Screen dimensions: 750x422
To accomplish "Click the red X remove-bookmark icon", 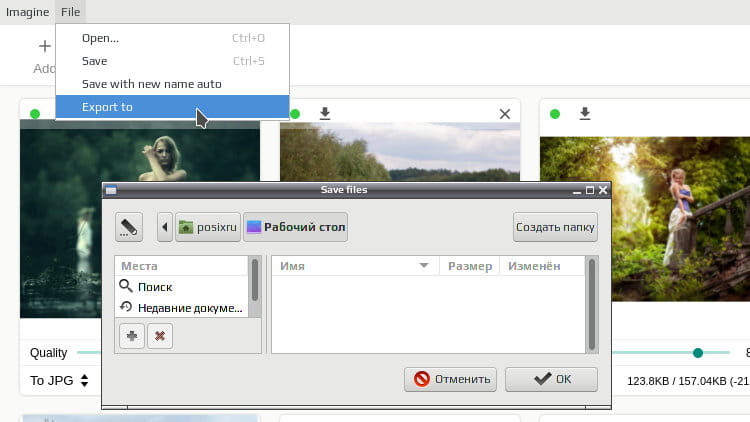I will click(x=160, y=336).
